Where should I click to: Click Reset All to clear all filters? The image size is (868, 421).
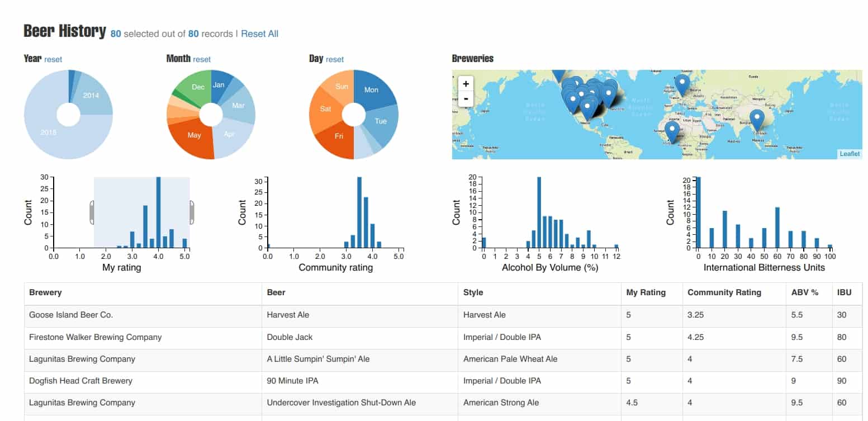259,34
